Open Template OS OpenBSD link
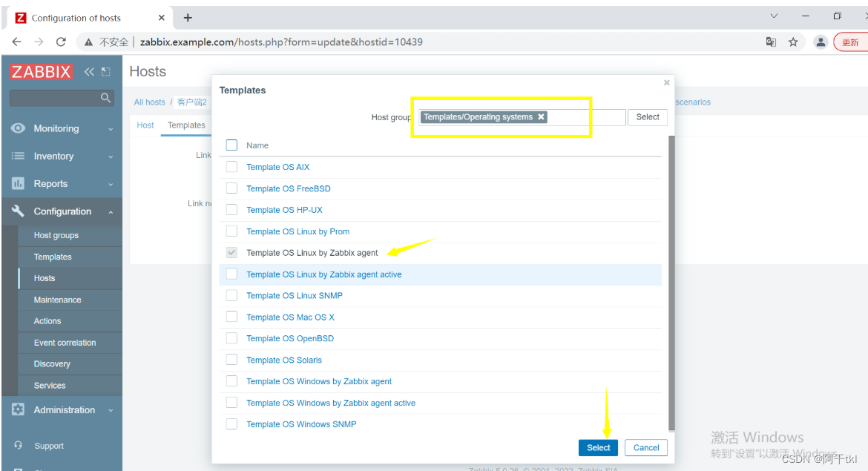The height and width of the screenshot is (471, 868). [x=290, y=338]
